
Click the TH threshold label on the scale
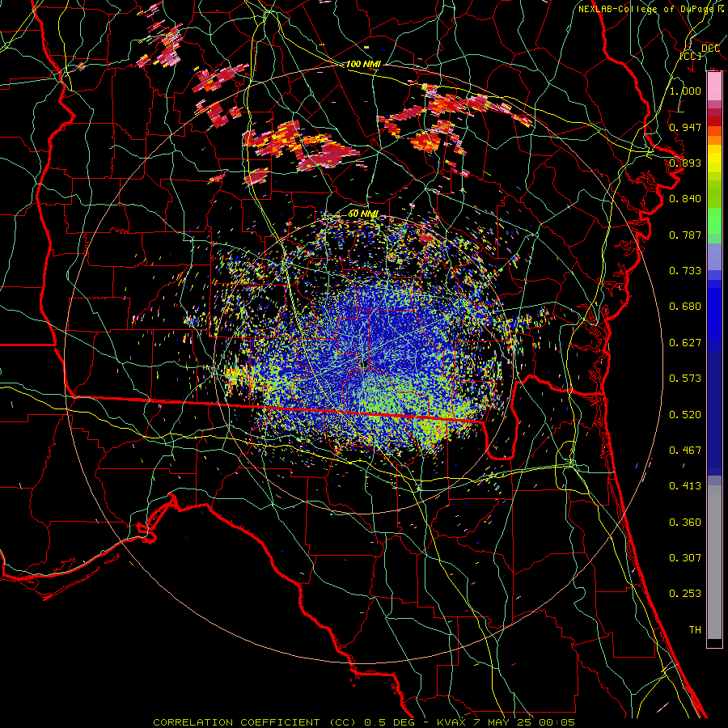[695, 630]
